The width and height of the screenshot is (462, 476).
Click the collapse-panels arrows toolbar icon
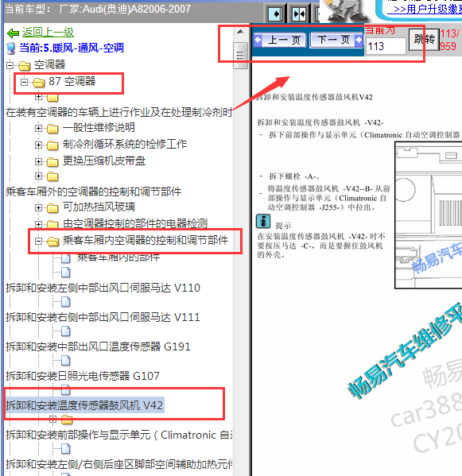click(298, 14)
